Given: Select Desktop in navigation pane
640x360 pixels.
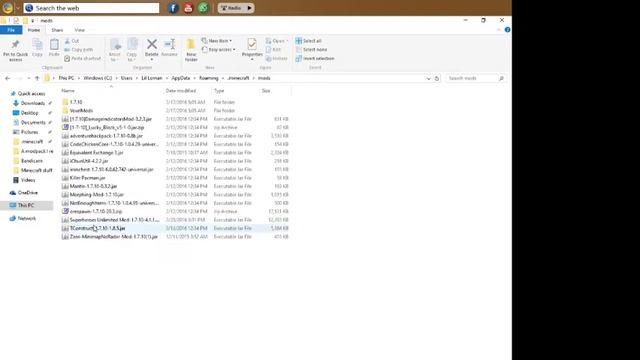Looking at the screenshot, I should click(x=29, y=113).
